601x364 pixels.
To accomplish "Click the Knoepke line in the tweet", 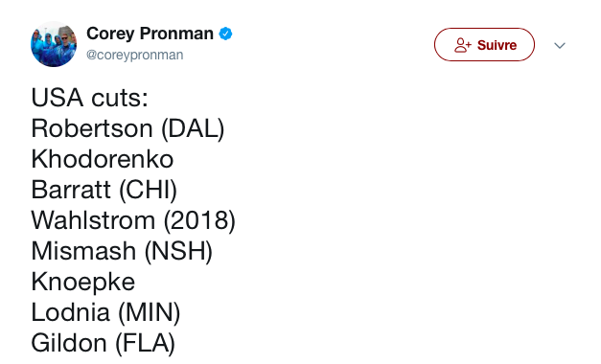I will point(83,282).
